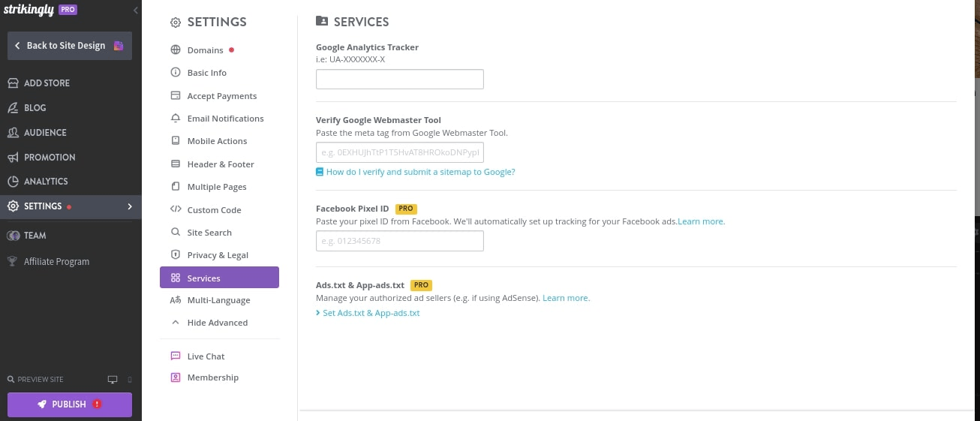Click the Publish button
980x421 pixels.
[70, 404]
